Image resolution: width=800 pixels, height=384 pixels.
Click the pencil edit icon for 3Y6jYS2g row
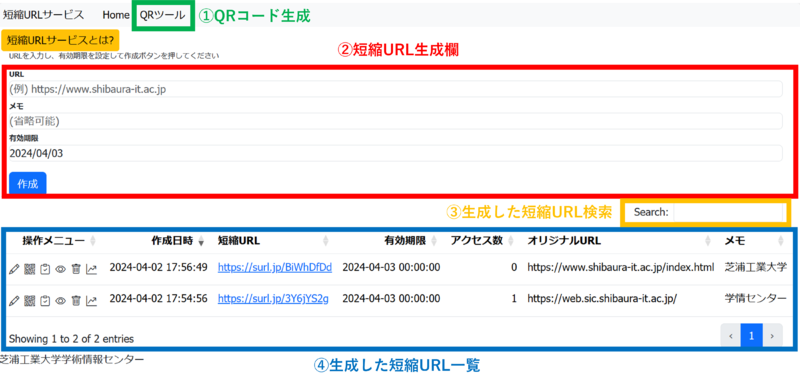(14, 301)
